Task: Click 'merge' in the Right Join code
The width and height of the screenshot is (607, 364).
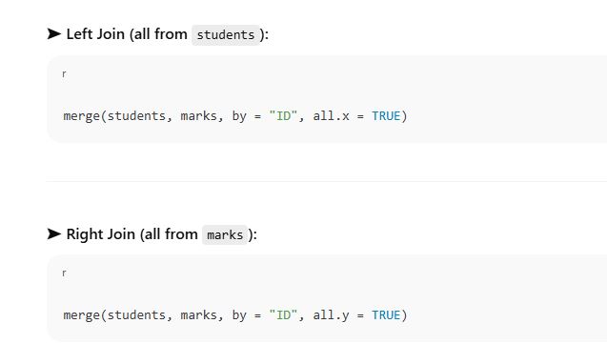Action: (82, 314)
